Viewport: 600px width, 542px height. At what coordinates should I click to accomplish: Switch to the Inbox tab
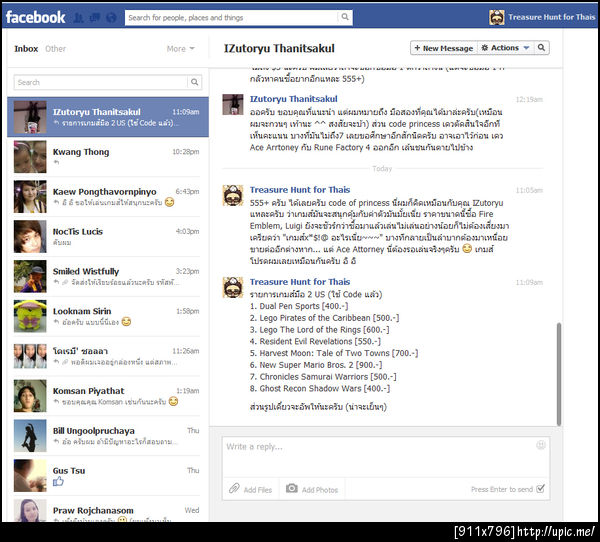[26, 49]
